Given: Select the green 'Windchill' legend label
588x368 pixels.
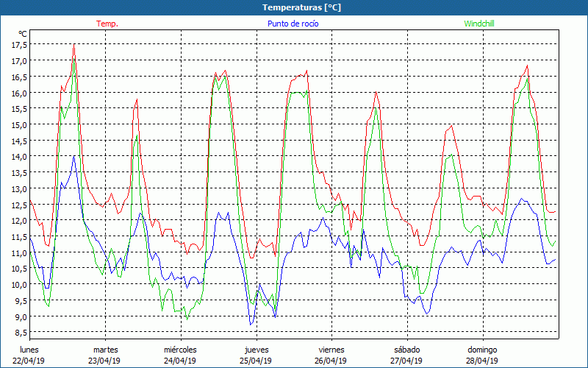Looking at the screenshot, I should pyautogui.click(x=479, y=24).
